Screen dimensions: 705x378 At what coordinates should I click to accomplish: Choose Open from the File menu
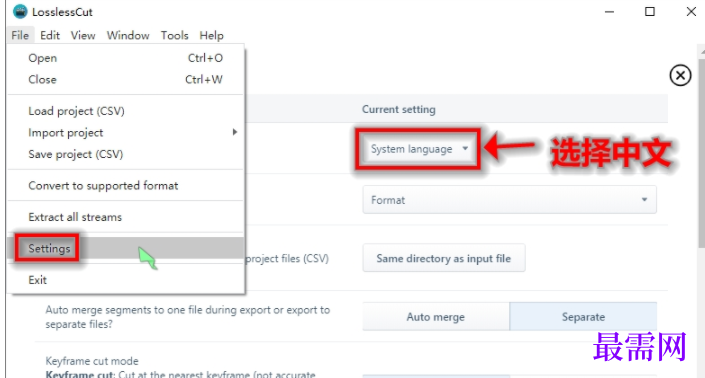point(126,58)
